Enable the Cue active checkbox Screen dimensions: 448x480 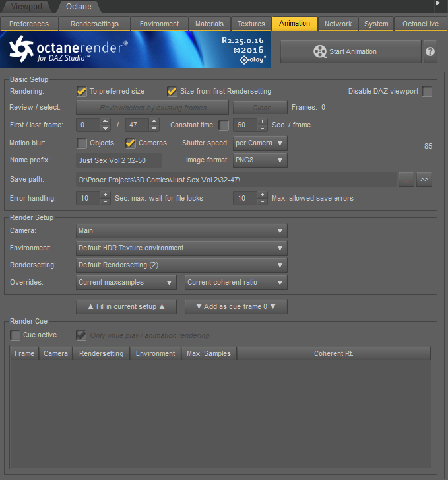click(x=15, y=335)
